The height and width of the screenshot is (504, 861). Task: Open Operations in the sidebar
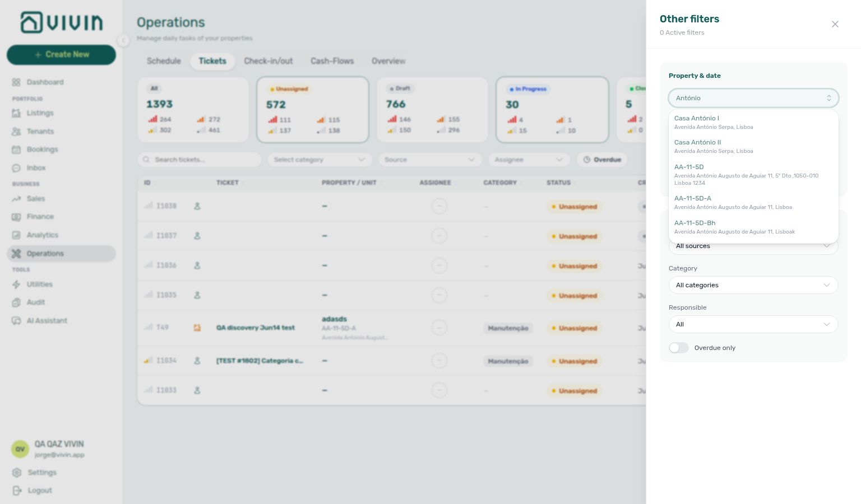click(x=62, y=254)
